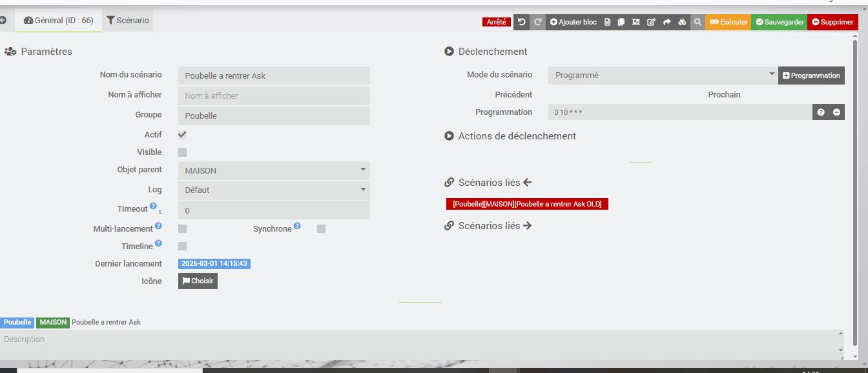This screenshot has height=373, width=868.
Task: Click the Dernier lancement date label
Action: click(215, 263)
